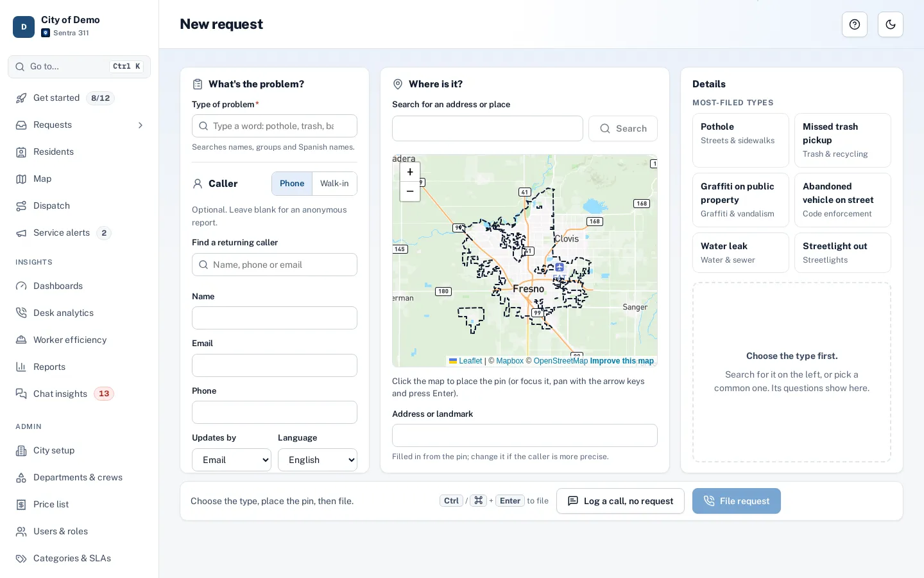This screenshot has height=578, width=924.
Task: Toggle dark mode moon icon
Action: (891, 24)
